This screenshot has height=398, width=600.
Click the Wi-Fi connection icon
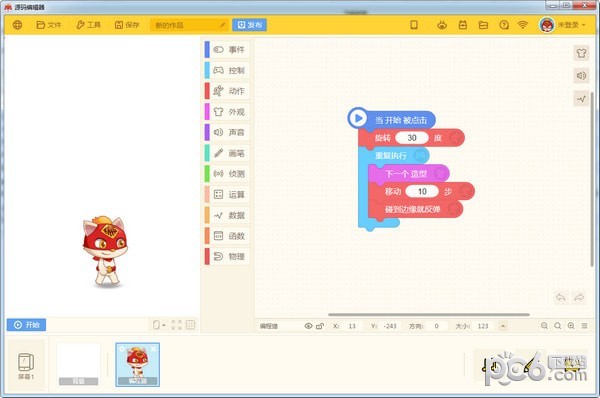523,25
